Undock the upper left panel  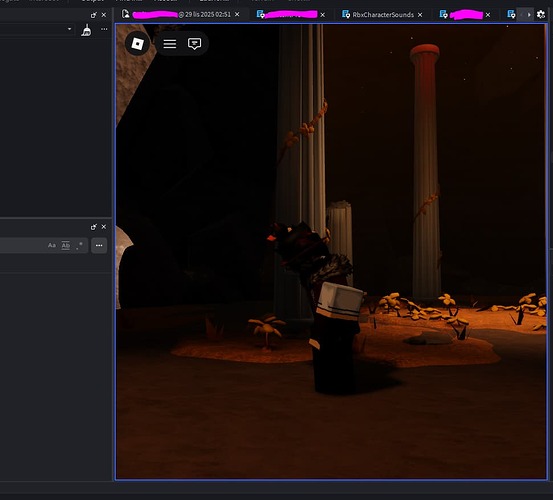pos(93,15)
